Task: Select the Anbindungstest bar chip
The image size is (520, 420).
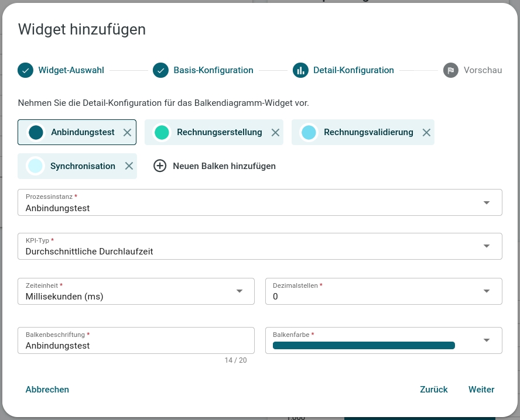Action: pos(77,132)
